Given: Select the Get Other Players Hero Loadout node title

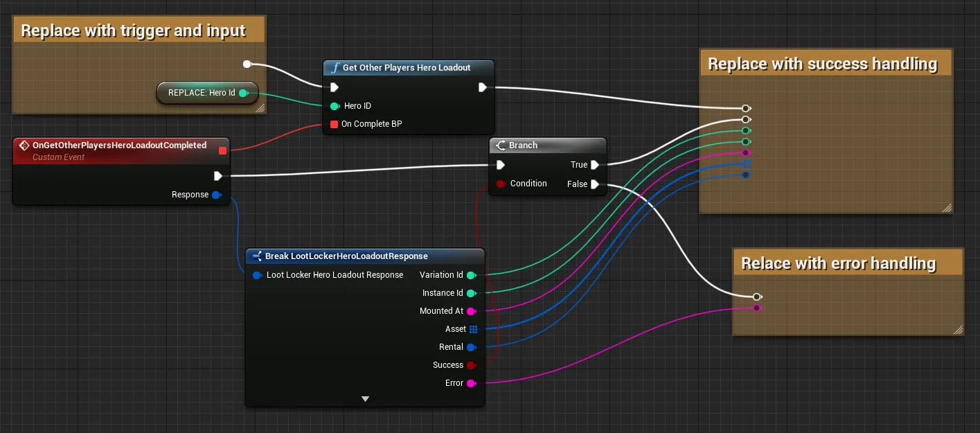Looking at the screenshot, I should (x=407, y=68).
